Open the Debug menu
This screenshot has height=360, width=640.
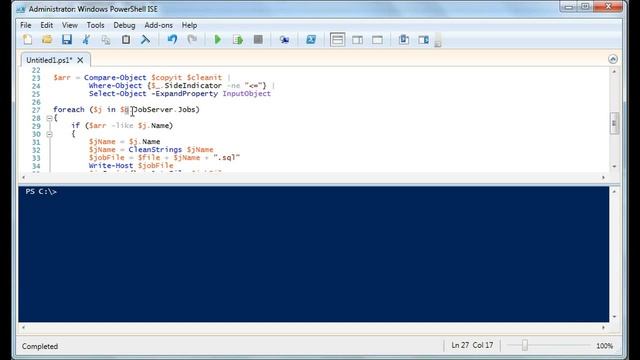click(124, 25)
